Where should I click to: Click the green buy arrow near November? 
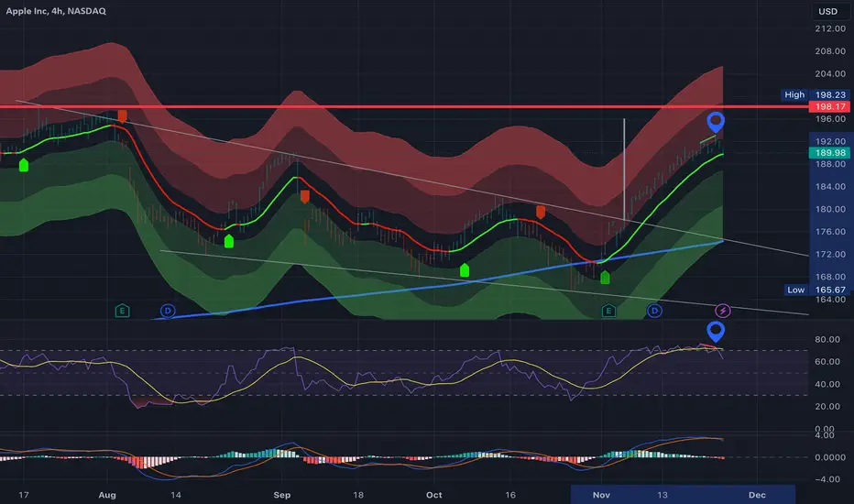(x=605, y=278)
